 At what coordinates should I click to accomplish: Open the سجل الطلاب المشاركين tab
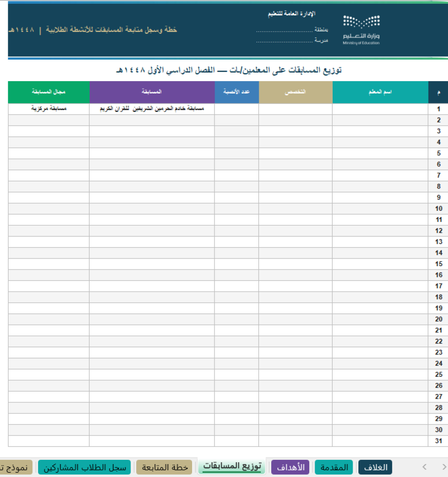84,467
